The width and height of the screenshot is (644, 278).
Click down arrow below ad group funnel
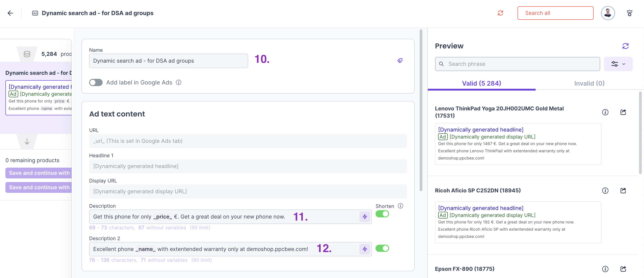tap(27, 142)
